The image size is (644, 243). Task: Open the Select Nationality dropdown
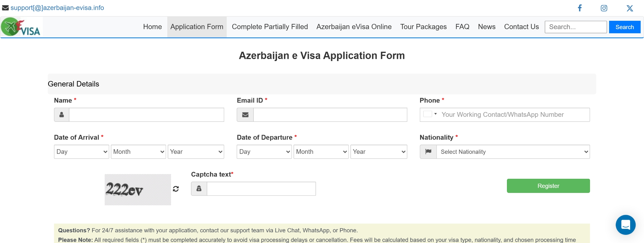click(513, 152)
